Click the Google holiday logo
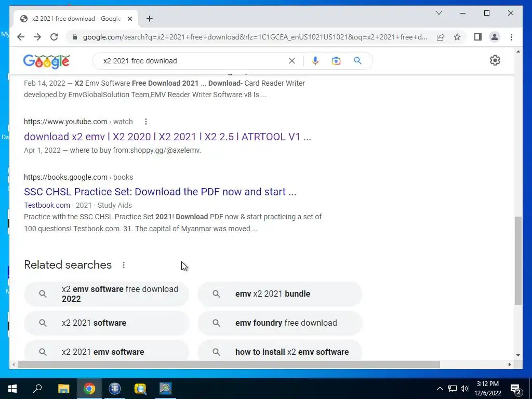The height and width of the screenshot is (399, 532). 46,61
